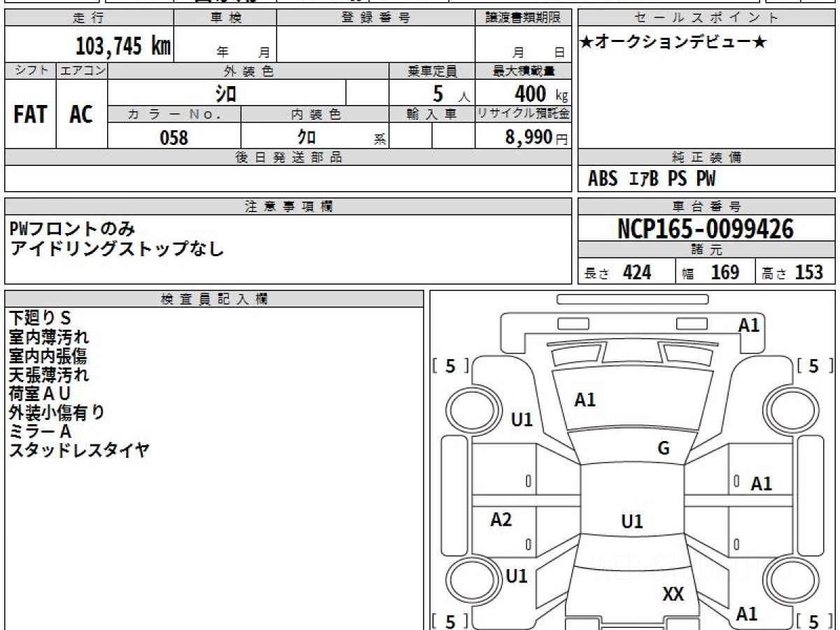
Task: Click the A1 mark beside the front door
Action: 762,484
